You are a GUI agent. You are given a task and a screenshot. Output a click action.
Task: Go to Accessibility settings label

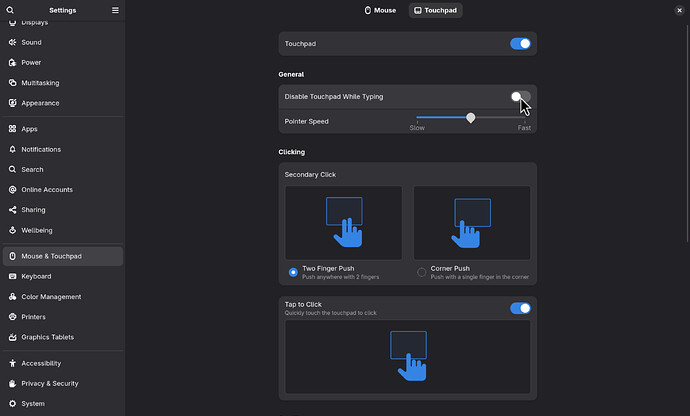click(41, 363)
